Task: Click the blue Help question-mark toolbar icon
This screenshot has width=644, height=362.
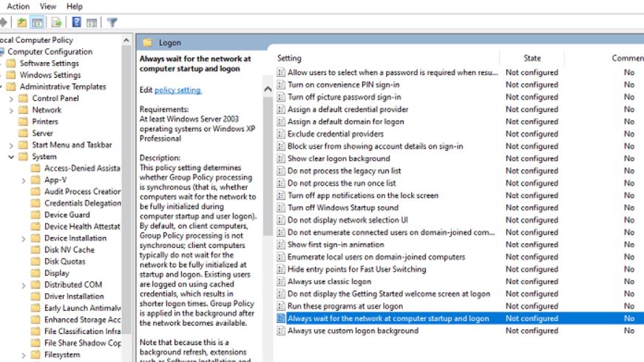Action: click(x=76, y=22)
